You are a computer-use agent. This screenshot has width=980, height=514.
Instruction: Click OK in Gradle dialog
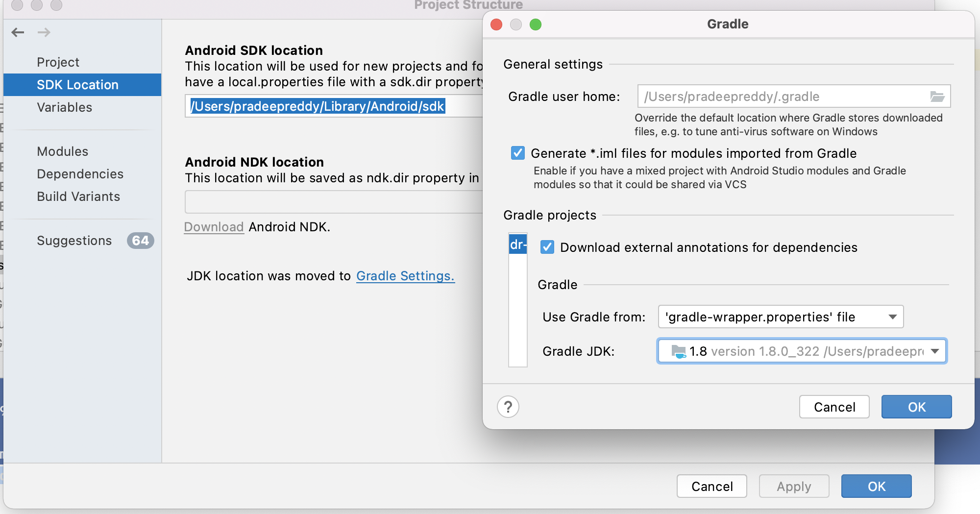(917, 407)
